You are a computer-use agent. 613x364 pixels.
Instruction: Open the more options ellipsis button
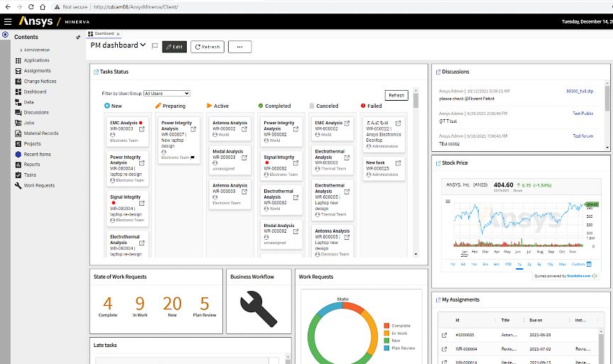[239, 47]
